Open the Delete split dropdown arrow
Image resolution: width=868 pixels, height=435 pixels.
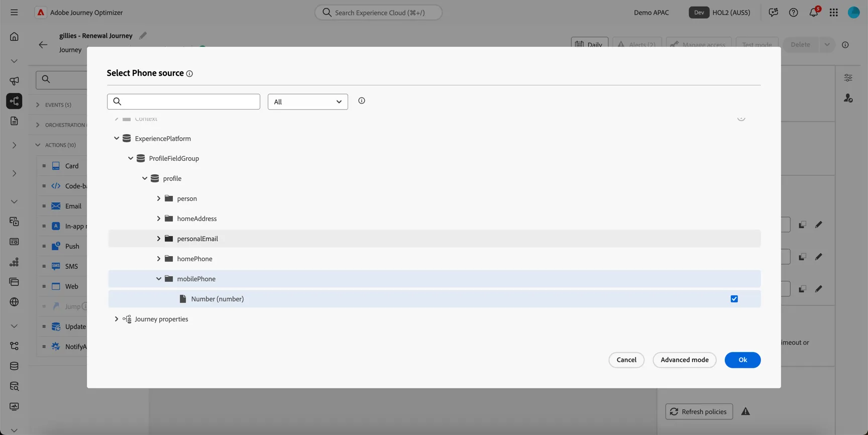(x=826, y=45)
